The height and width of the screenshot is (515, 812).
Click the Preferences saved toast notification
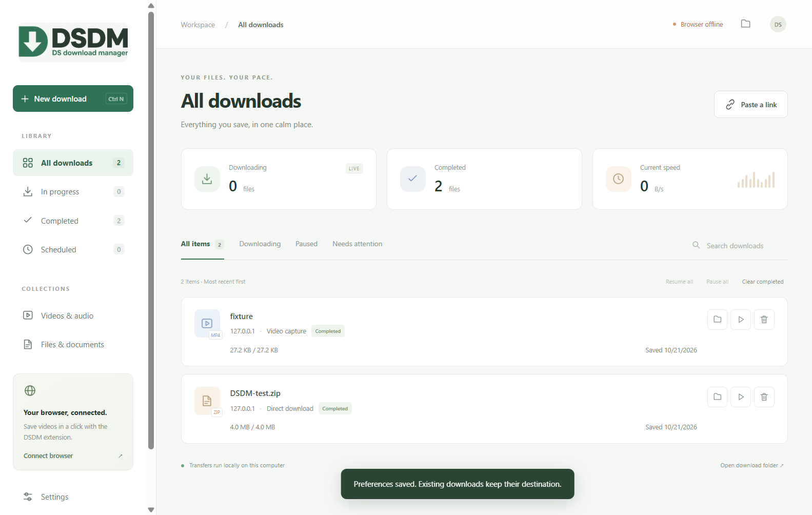tap(458, 484)
